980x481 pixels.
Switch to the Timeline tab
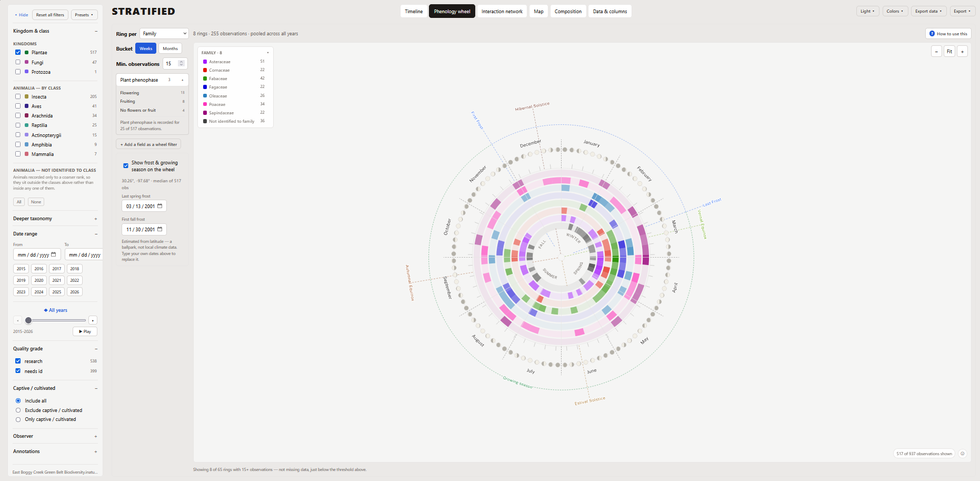pyautogui.click(x=414, y=11)
